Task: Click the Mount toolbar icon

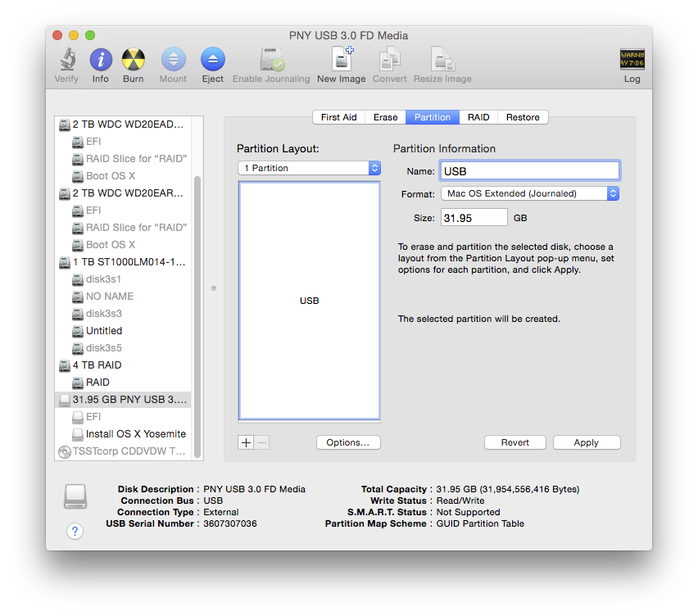Action: pyautogui.click(x=173, y=60)
